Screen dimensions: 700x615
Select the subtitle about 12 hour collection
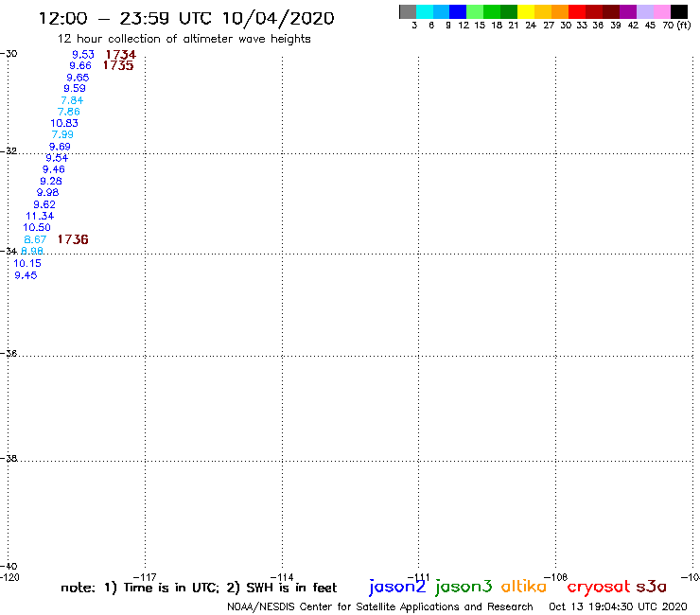pyautogui.click(x=184, y=39)
